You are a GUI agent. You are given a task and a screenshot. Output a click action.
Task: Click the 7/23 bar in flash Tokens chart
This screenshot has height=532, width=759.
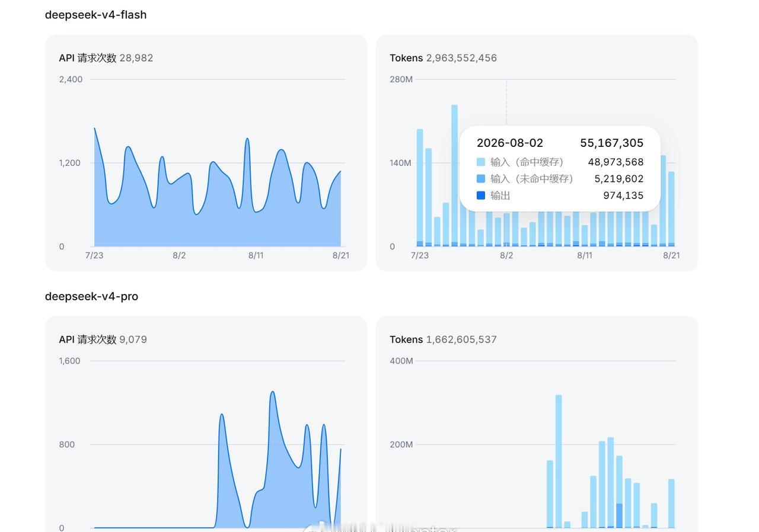click(420, 188)
